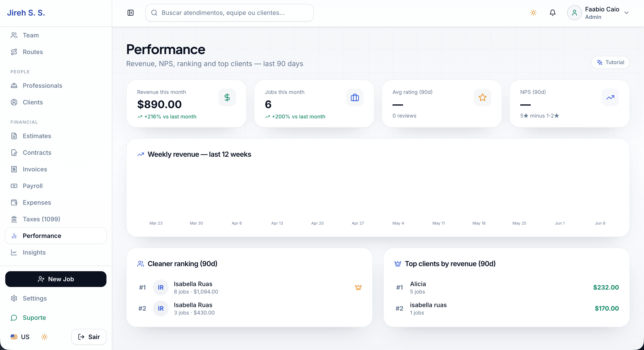Click the Expenses wallet icon
644x350 pixels.
point(14,202)
